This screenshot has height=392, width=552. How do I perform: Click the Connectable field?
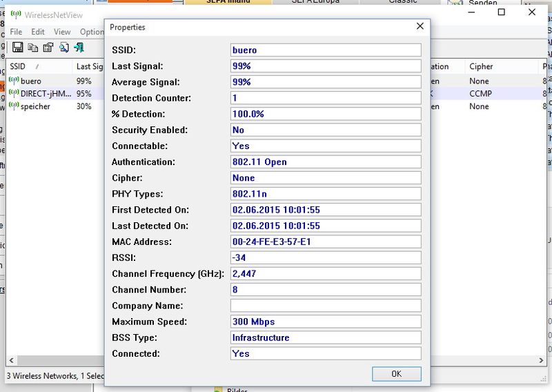[326, 146]
